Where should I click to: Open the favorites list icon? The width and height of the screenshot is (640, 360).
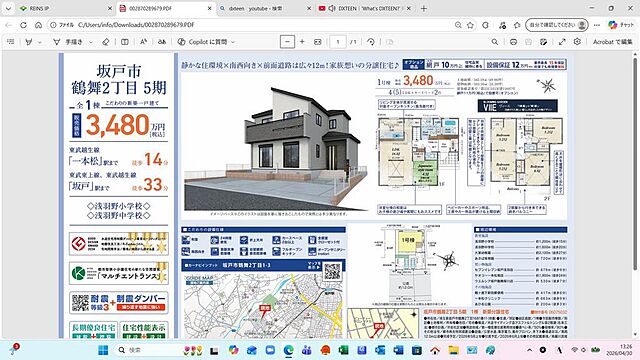pyautogui.click(x=517, y=25)
